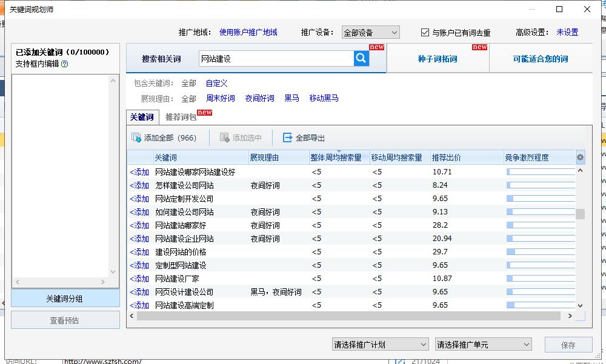Click the 关键词分组 button
This screenshot has height=364, width=606.
coord(65,299)
